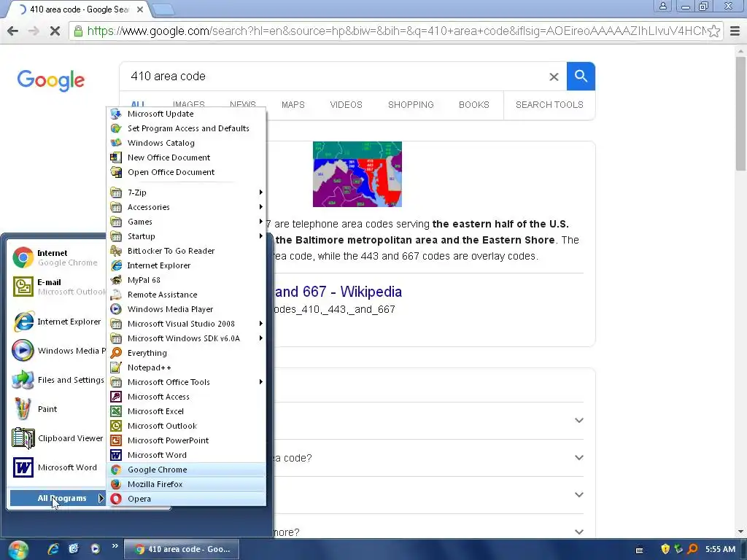This screenshot has height=560, width=747.
Task: Open Paint from Start menu
Action: 57,409
